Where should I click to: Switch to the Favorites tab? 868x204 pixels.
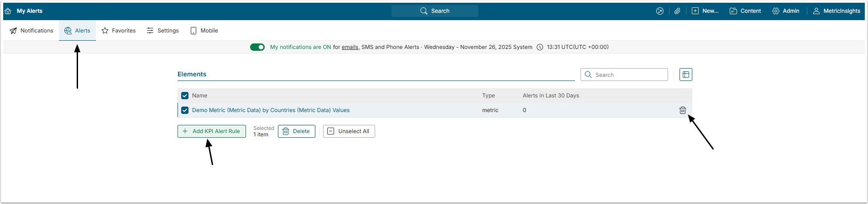[x=119, y=31]
